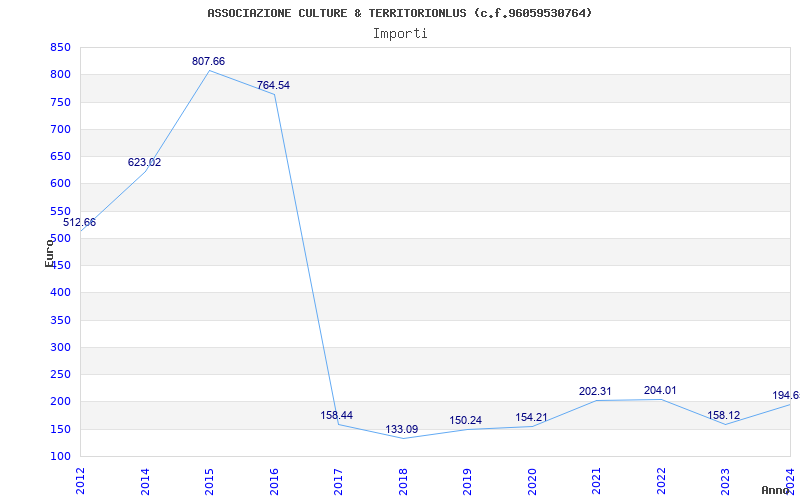Viewport: 800px width, 500px height.
Task: Click the 2012 x-axis year label
Action: click(x=81, y=481)
